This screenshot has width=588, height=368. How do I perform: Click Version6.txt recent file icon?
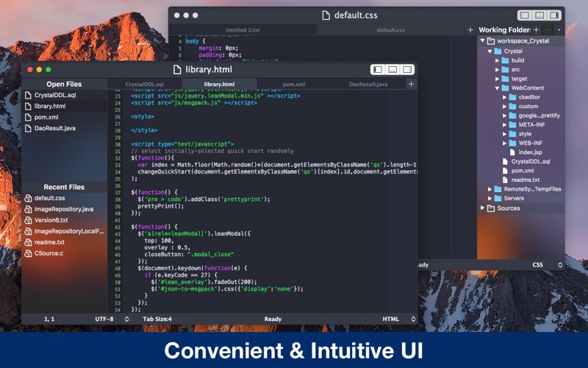(x=28, y=220)
